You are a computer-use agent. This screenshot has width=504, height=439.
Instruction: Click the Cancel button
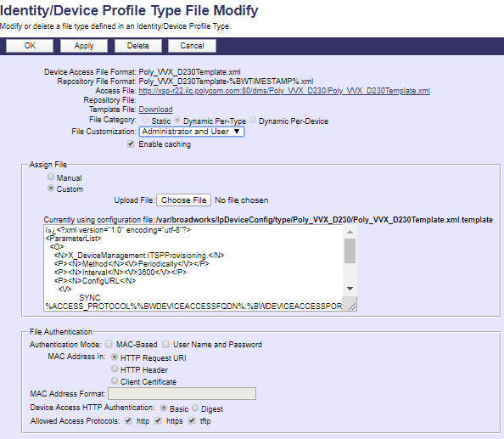[193, 46]
